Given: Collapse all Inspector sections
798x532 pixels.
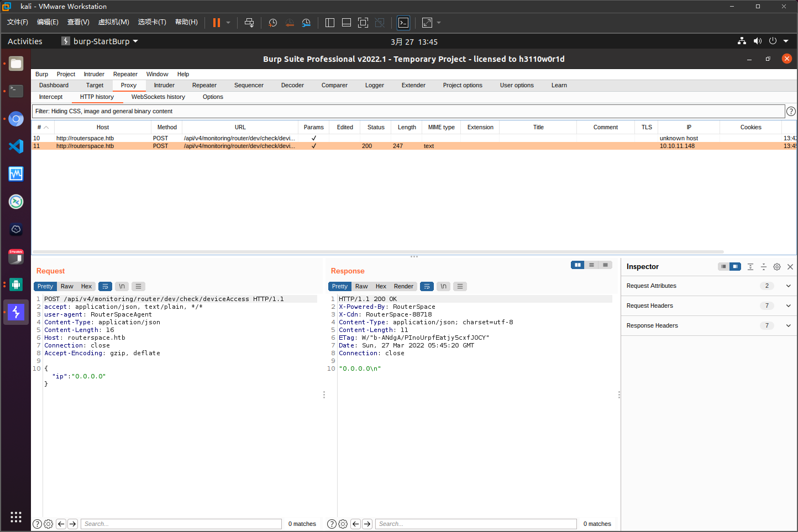Looking at the screenshot, I should [763, 267].
